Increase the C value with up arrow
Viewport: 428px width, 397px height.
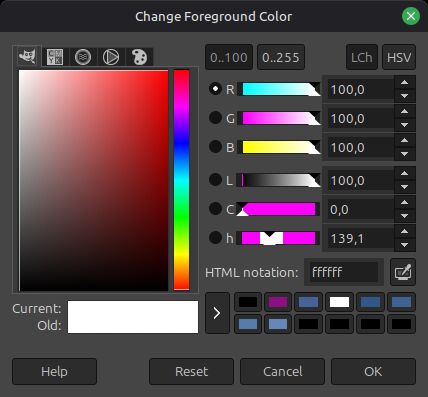coord(405,203)
